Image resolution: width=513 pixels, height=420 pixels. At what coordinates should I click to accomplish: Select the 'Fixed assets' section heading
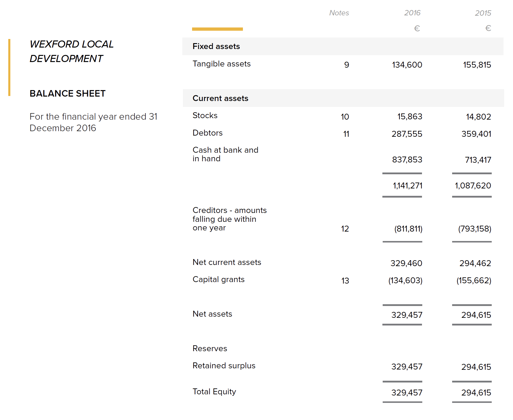click(x=216, y=46)
